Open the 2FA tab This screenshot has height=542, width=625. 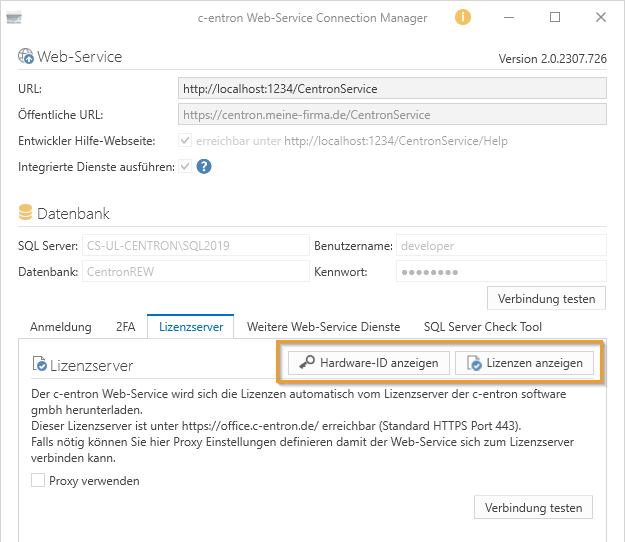125,326
